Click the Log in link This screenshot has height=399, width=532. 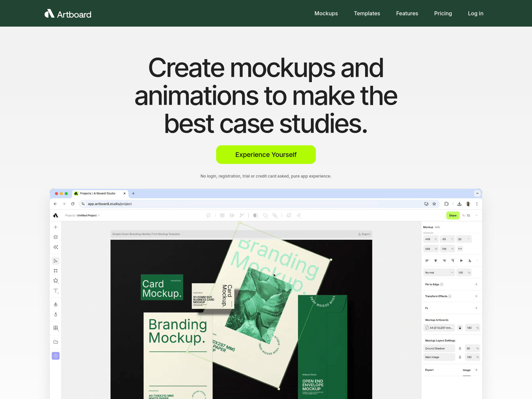pyautogui.click(x=475, y=13)
